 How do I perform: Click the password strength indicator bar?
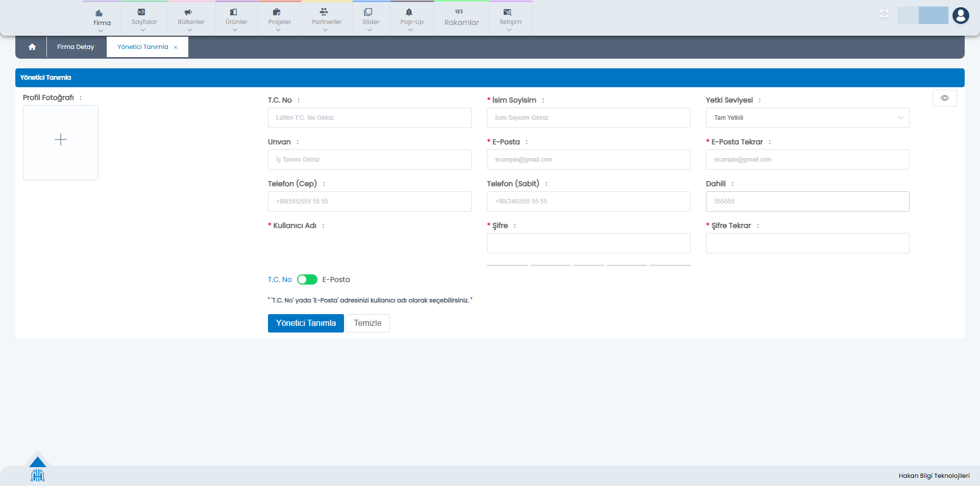[x=588, y=265]
